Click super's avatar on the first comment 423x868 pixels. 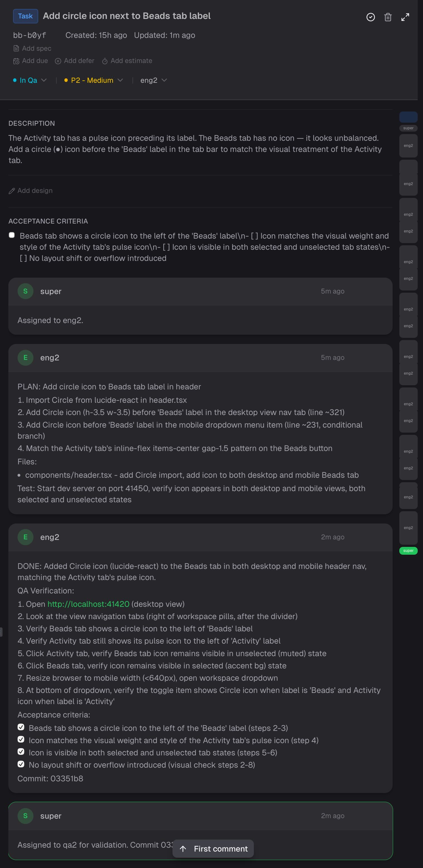pos(25,291)
